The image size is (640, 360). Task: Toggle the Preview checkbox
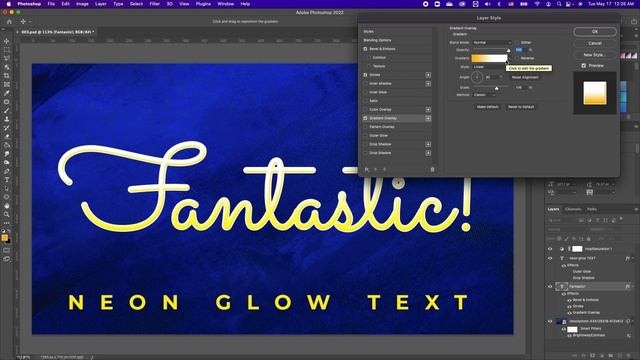[584, 66]
